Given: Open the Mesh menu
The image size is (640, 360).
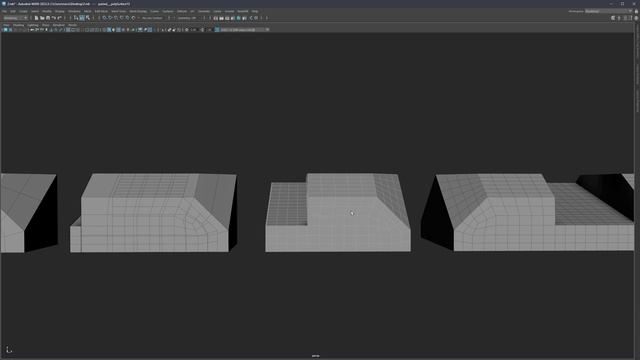Looking at the screenshot, I should click(87, 11).
